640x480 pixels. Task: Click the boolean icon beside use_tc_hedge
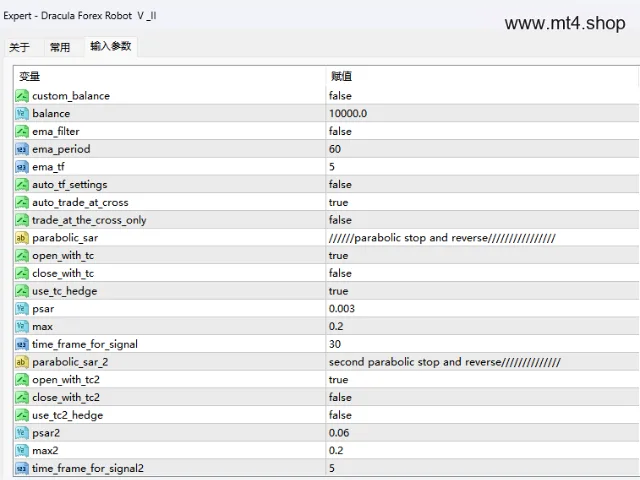pyautogui.click(x=22, y=291)
